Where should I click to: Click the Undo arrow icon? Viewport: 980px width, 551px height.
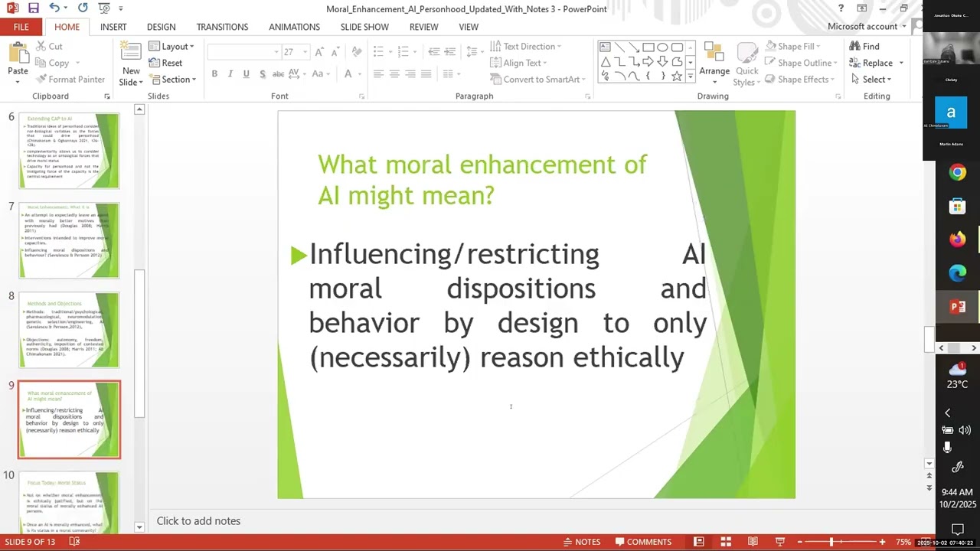(x=54, y=8)
